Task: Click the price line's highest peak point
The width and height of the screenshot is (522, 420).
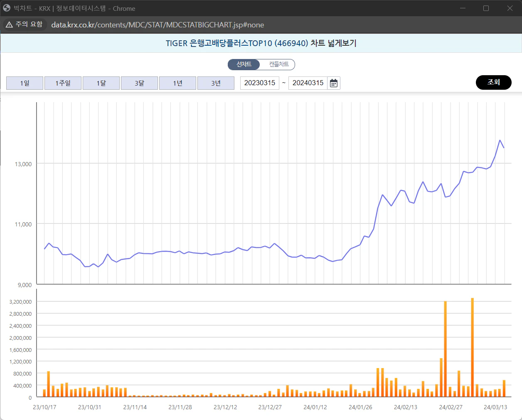Action: coord(500,140)
